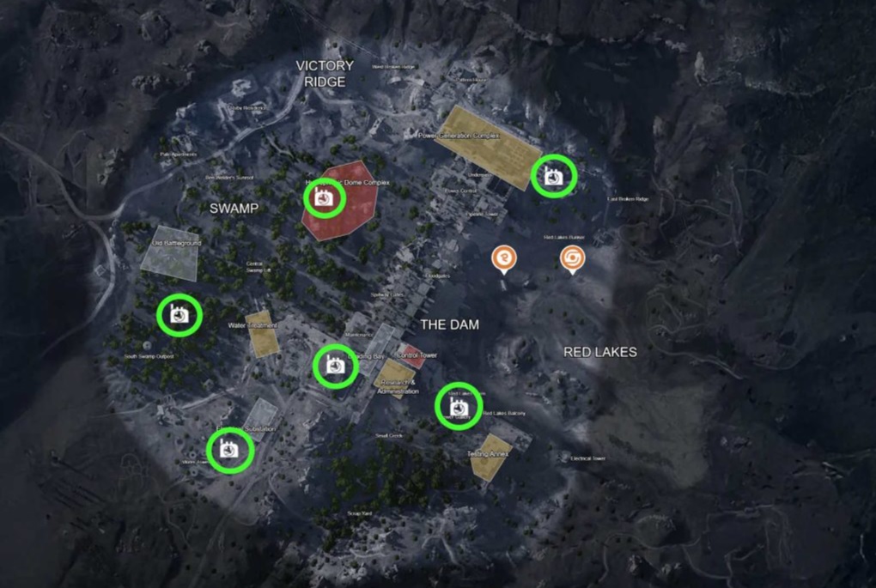Click the VICTORY RIDGE region label
The height and width of the screenshot is (588, 876).
[325, 74]
